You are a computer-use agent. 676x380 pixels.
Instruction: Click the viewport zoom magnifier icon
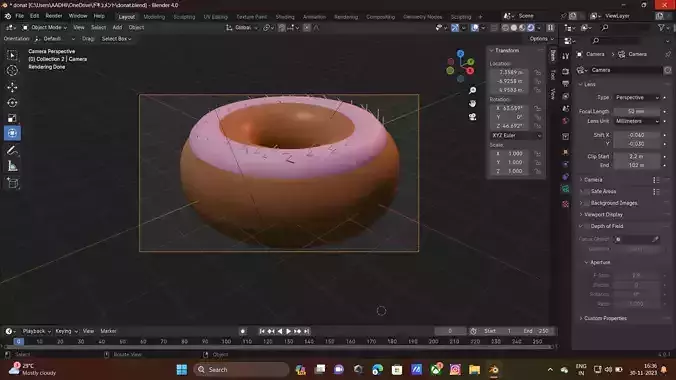click(x=473, y=90)
